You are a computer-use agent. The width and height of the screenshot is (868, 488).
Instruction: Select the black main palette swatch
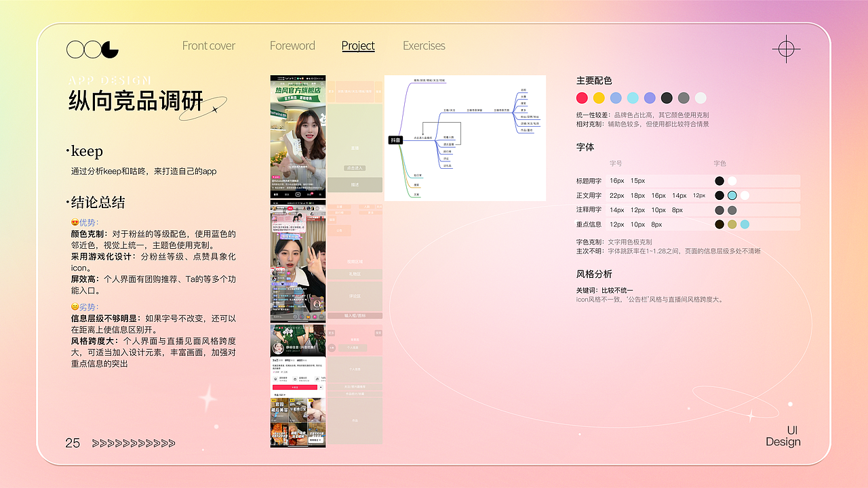tap(667, 98)
